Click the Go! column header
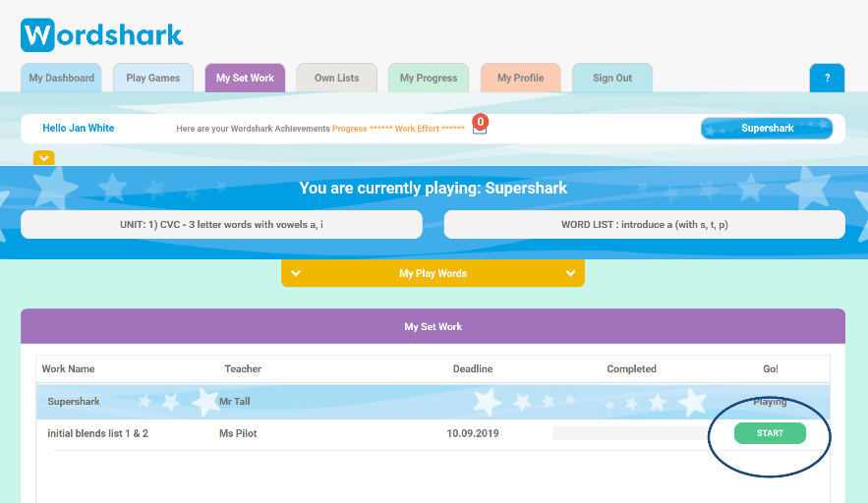Image resolution: width=868 pixels, height=503 pixels. pyautogui.click(x=771, y=369)
